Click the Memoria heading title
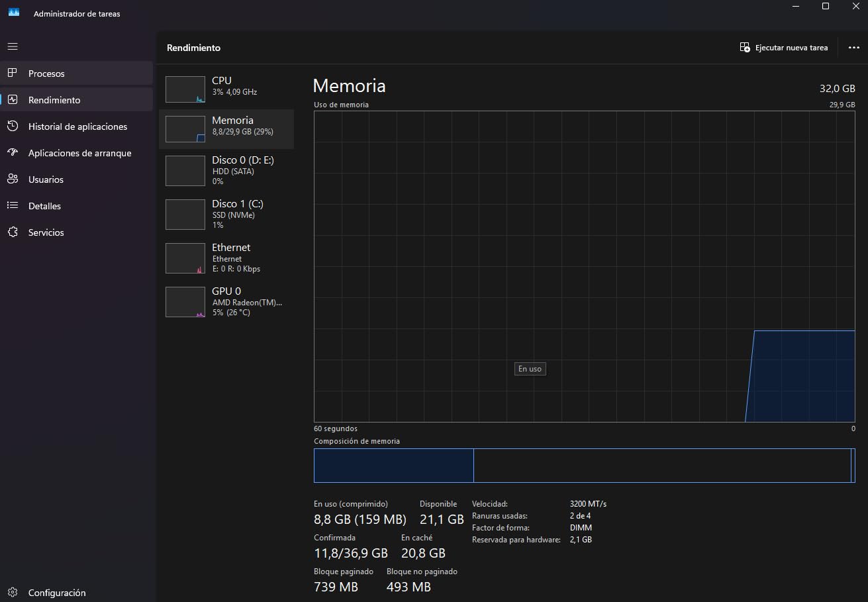 (x=349, y=86)
